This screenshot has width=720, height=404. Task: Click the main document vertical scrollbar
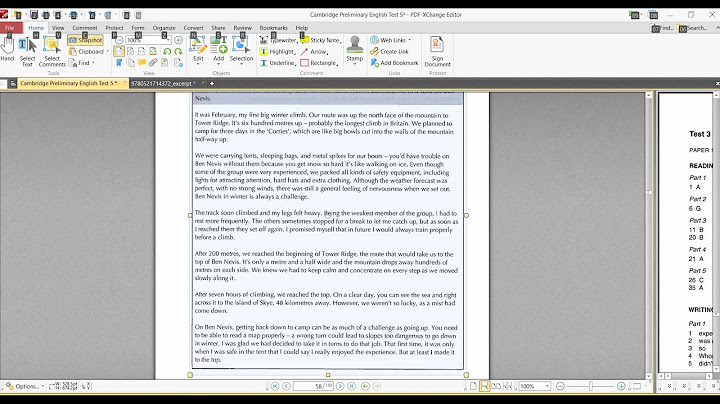point(649,236)
